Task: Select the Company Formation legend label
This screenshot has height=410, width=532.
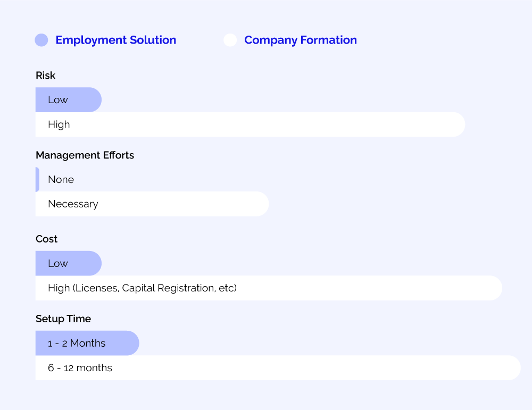Action: (x=300, y=40)
